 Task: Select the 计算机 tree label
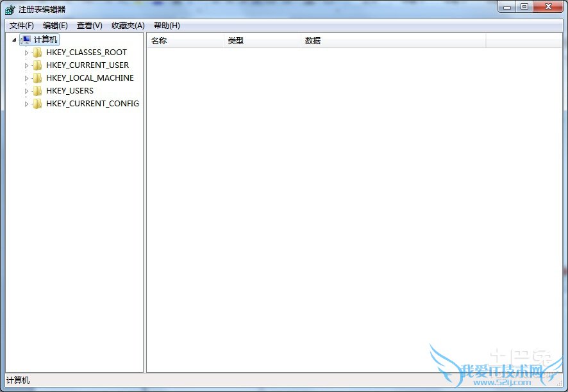46,40
